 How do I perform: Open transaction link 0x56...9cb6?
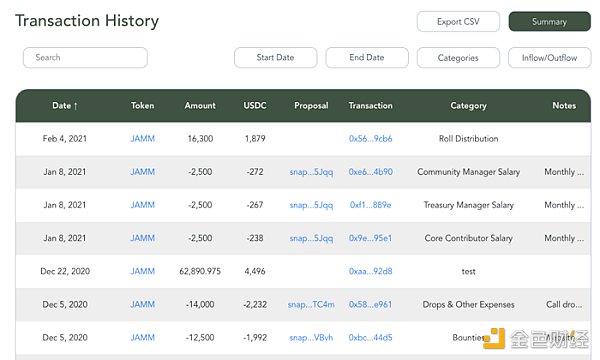coord(370,139)
